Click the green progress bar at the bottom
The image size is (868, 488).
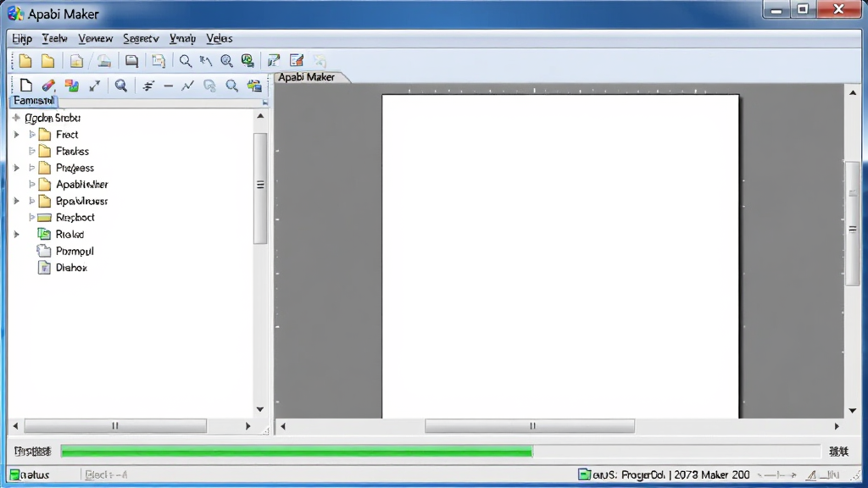[x=297, y=452]
